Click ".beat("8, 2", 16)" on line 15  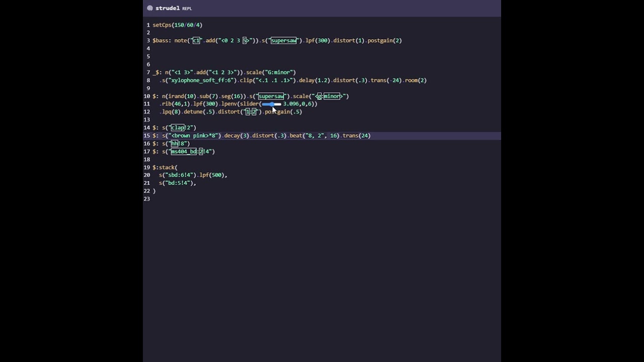[313, 136]
